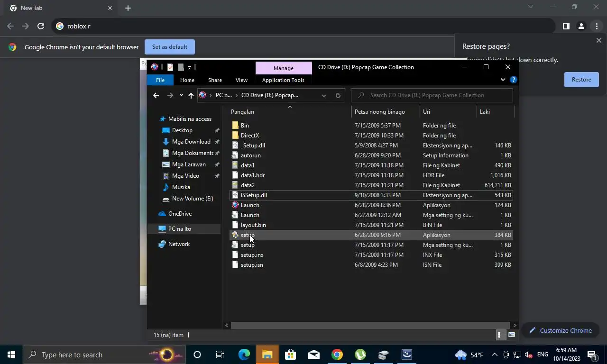Screen dimensions: 607x364
Task: Select setup.inx file
Action: click(x=252, y=255)
